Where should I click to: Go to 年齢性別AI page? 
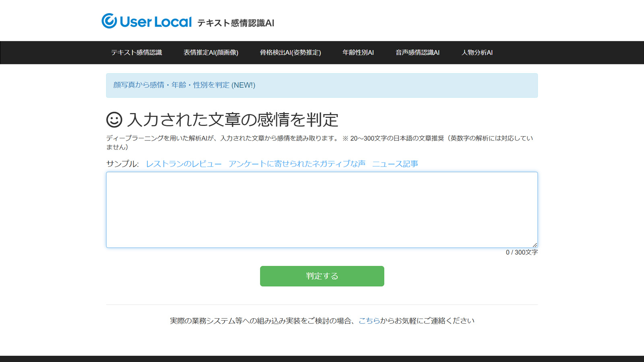pos(358,53)
